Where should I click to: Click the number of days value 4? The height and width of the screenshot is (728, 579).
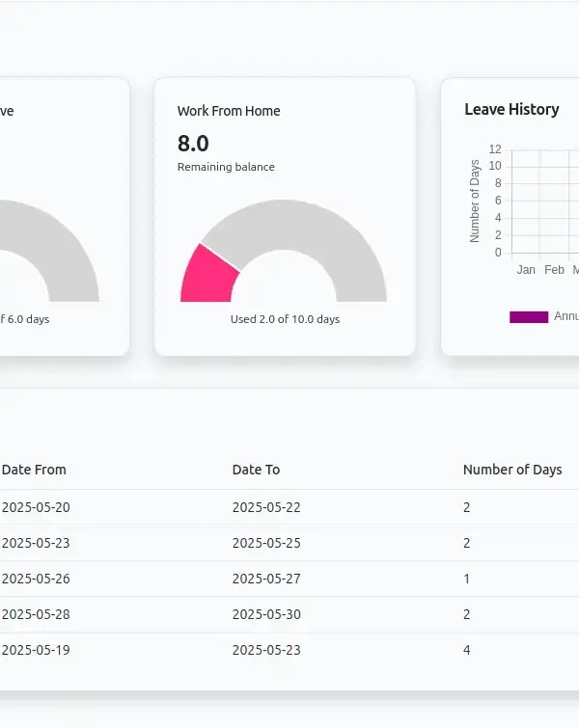(467, 650)
